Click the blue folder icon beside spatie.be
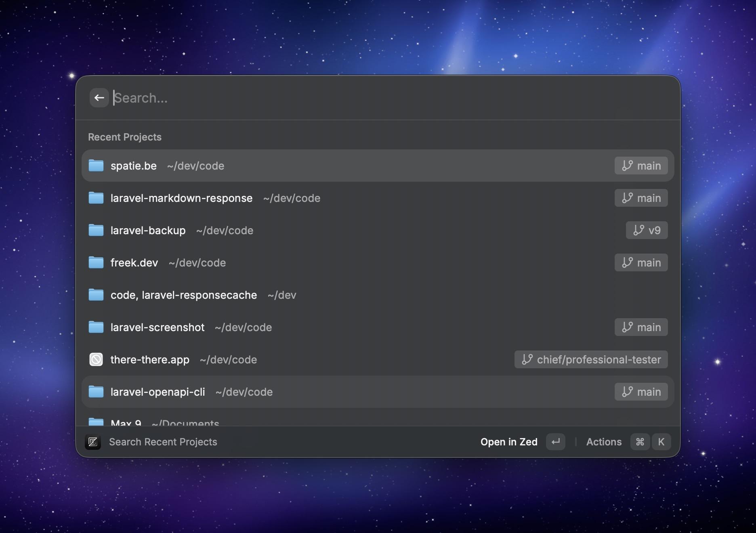756x533 pixels. [x=96, y=166]
